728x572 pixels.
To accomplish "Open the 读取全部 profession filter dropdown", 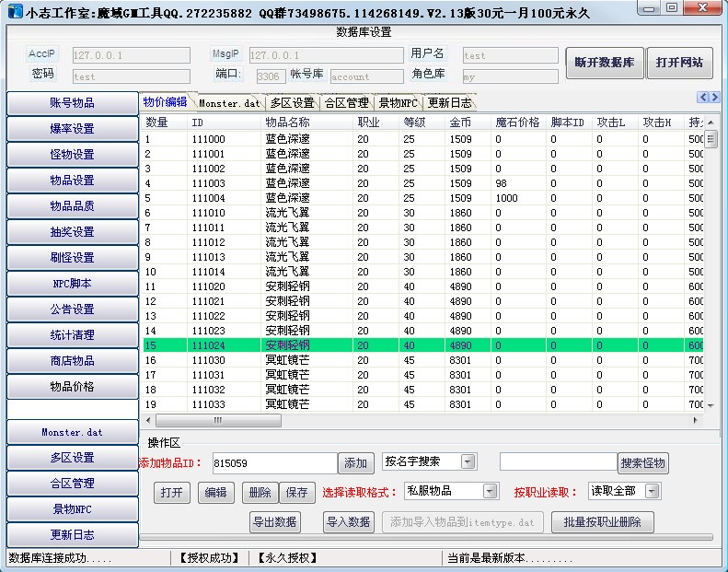I will [652, 491].
